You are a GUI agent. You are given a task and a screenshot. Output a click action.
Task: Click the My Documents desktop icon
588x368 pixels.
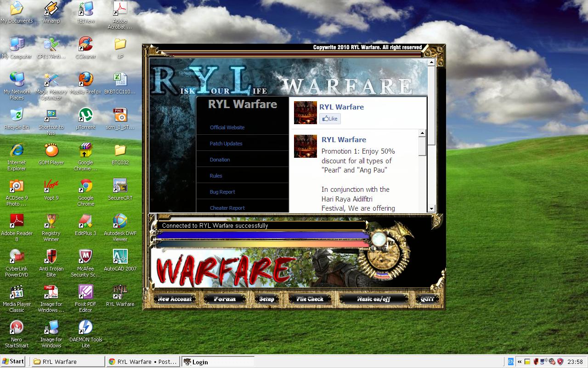(17, 12)
